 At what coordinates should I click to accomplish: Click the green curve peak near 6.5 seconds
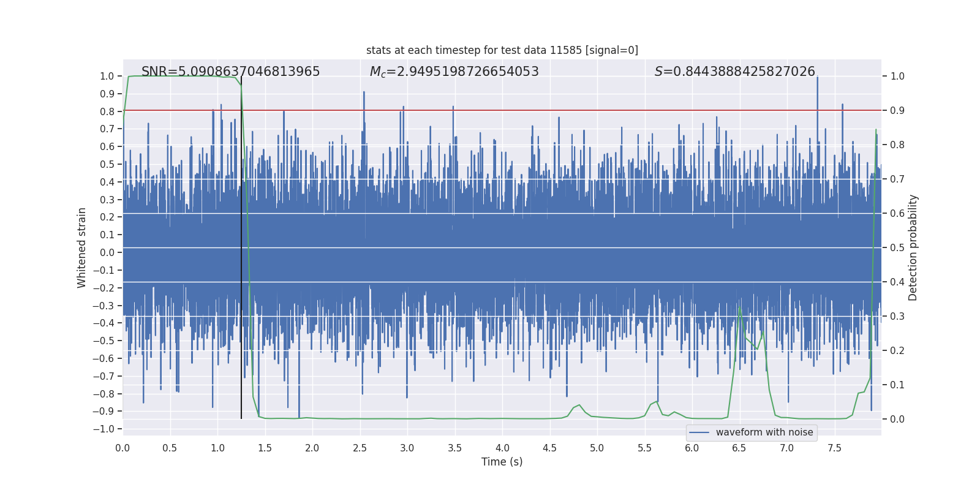coord(740,307)
